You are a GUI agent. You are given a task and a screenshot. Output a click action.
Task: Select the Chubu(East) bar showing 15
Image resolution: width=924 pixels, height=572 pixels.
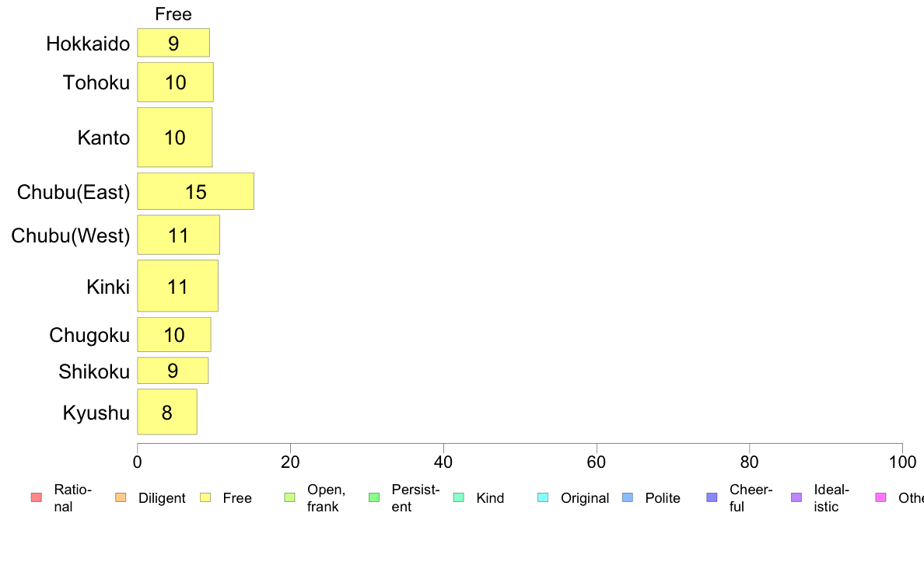[x=196, y=191]
